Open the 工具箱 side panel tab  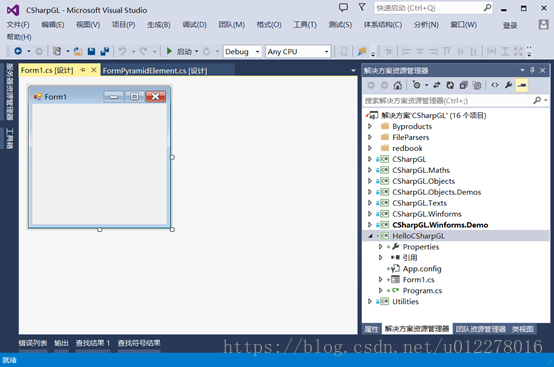pos(10,138)
